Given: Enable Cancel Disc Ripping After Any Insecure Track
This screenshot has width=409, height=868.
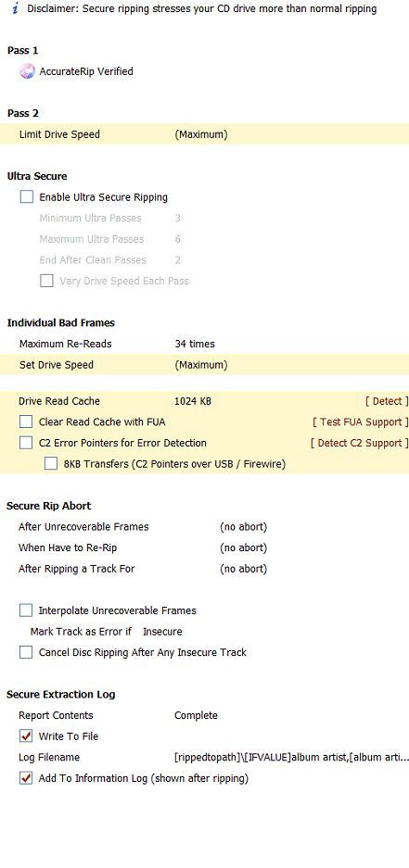Looking at the screenshot, I should tap(26, 652).
